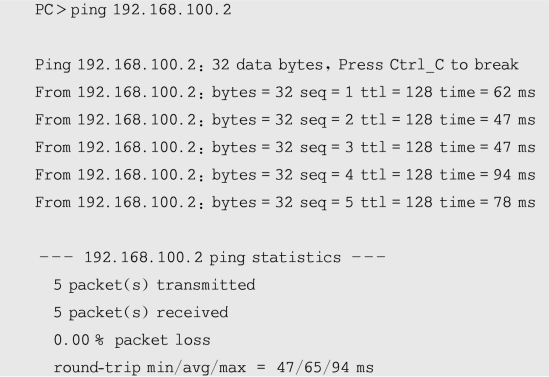Click the 5 packet(s) transmitted line
Screen dimensions: 549x377
pyautogui.click(x=154, y=285)
